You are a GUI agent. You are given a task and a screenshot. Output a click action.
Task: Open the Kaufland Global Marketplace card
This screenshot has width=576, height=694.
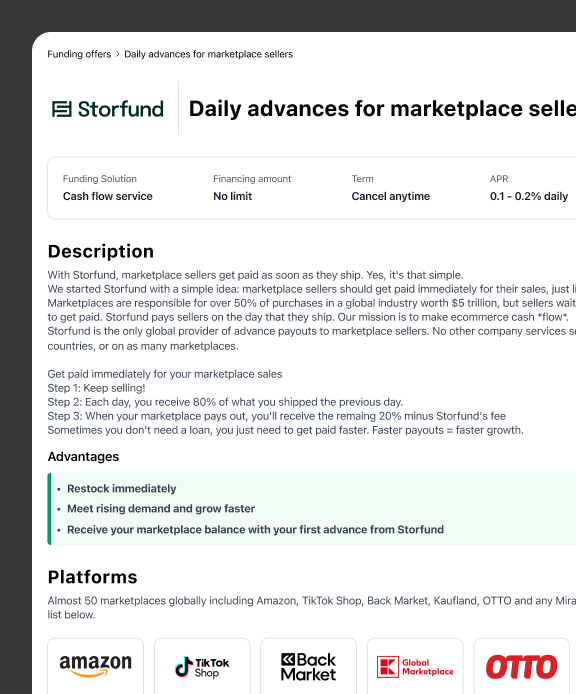[415, 666]
